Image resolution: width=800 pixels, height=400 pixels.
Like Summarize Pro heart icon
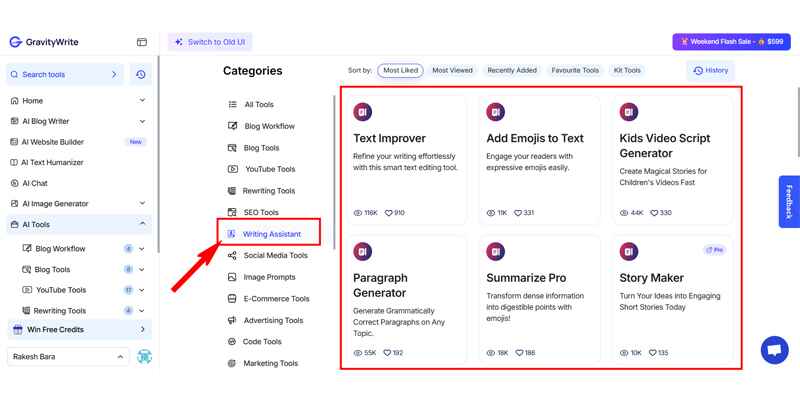coord(519,353)
